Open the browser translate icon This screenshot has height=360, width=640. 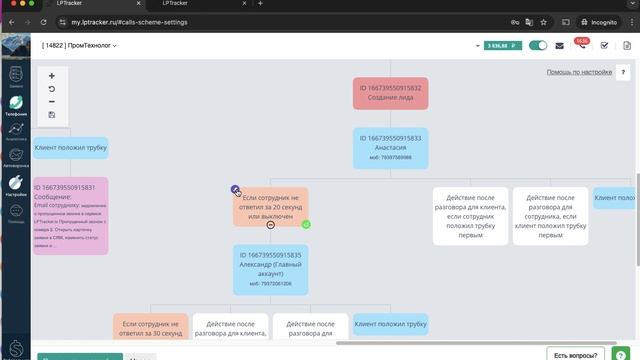point(529,22)
